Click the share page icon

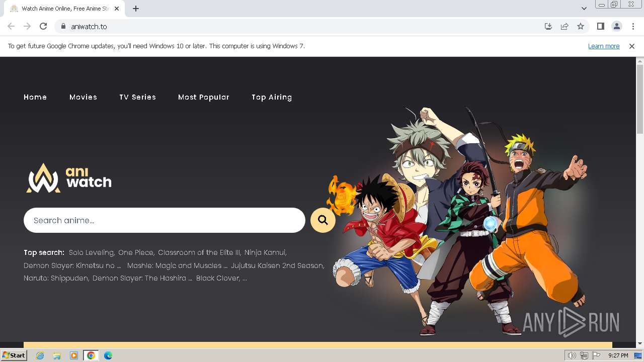click(x=565, y=26)
